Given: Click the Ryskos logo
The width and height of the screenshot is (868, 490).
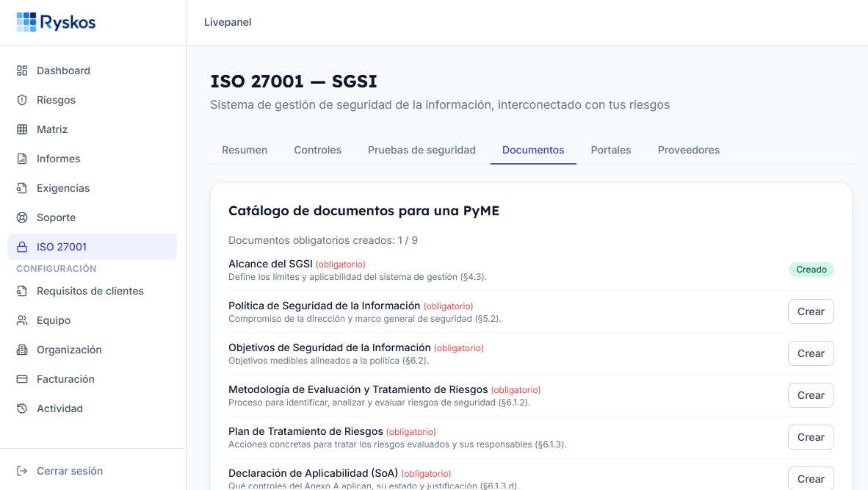Looking at the screenshot, I should point(56,22).
